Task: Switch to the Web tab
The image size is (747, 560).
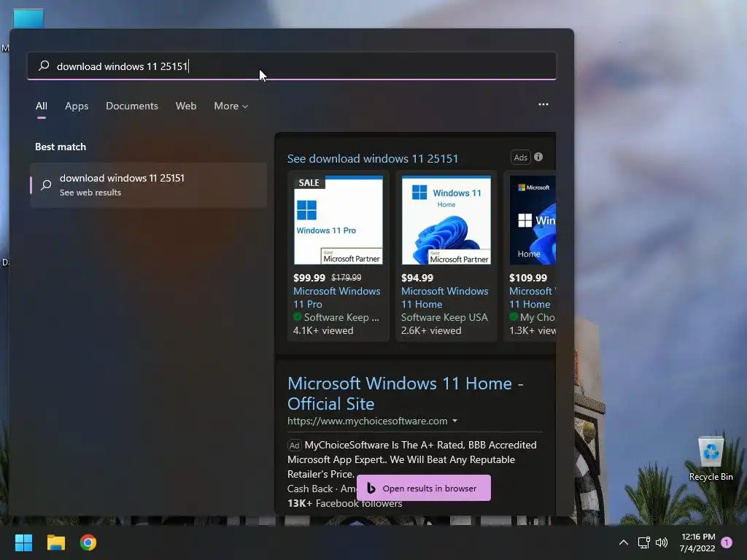Action: tap(186, 106)
